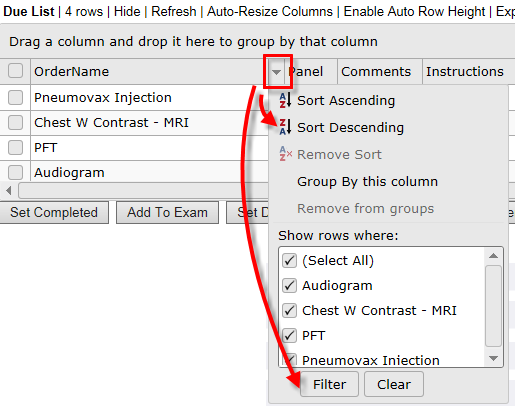The width and height of the screenshot is (515, 406).
Task: Select Sort Descending menu entry
Action: click(350, 128)
